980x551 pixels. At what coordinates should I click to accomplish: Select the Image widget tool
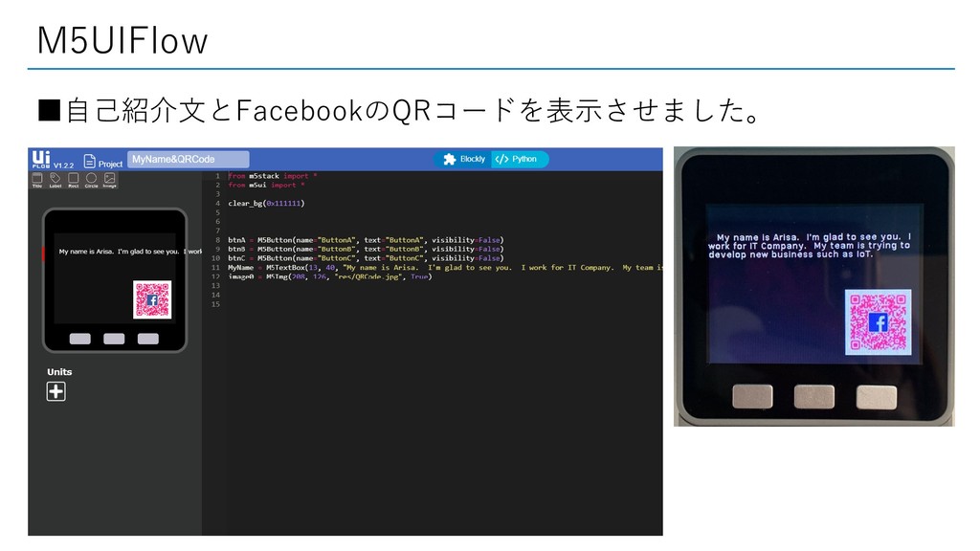coord(109,180)
